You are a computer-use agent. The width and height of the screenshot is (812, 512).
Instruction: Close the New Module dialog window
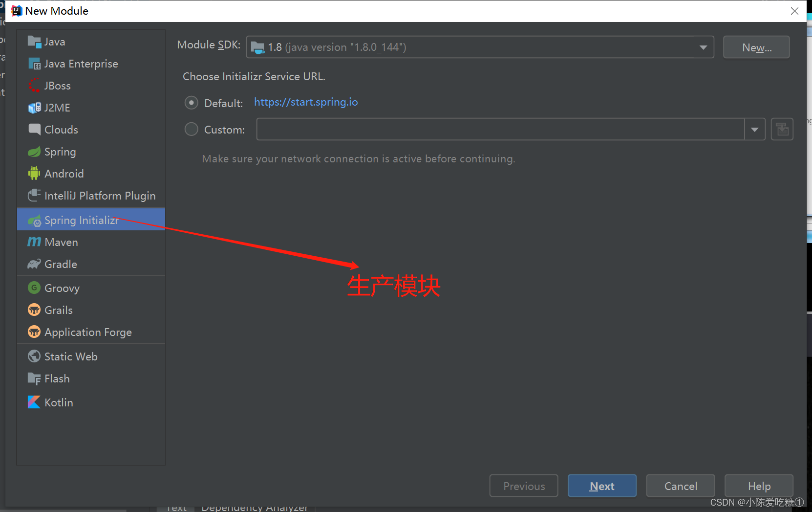pyautogui.click(x=794, y=11)
